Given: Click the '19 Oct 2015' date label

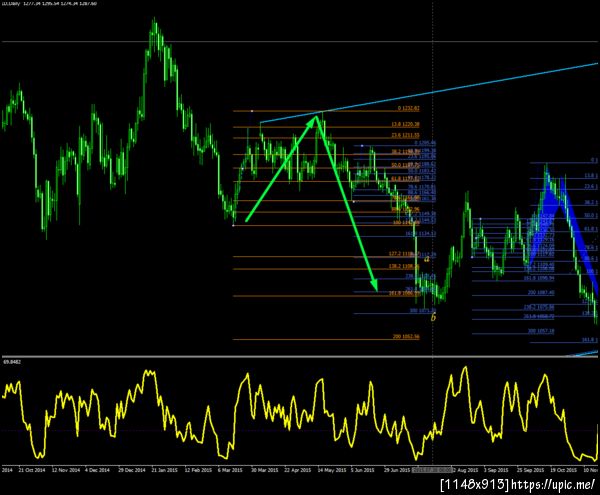Looking at the screenshot, I should [564, 470].
